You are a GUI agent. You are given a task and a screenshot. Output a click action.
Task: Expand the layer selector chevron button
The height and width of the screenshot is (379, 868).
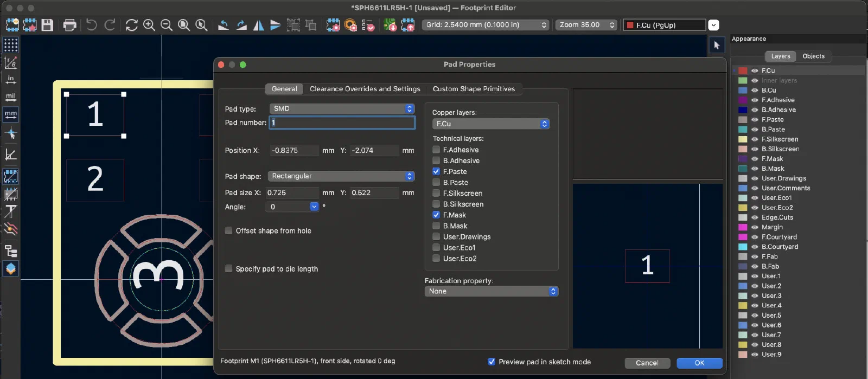714,25
